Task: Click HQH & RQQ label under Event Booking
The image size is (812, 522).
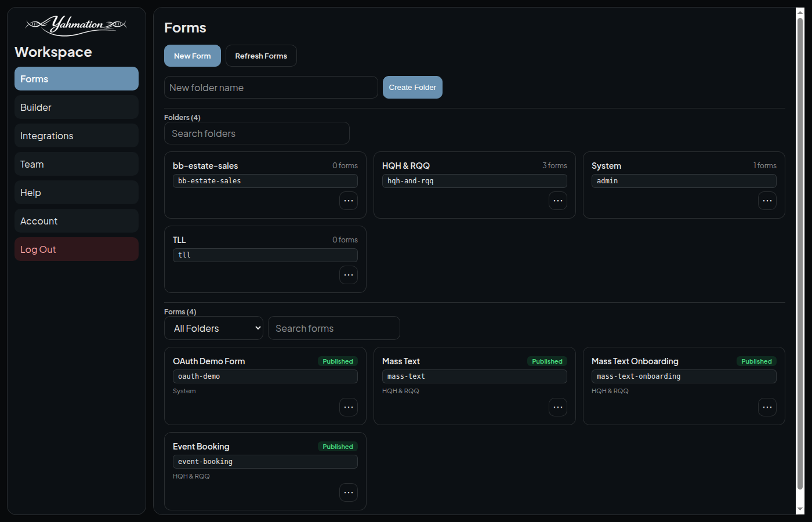Action: click(x=191, y=476)
